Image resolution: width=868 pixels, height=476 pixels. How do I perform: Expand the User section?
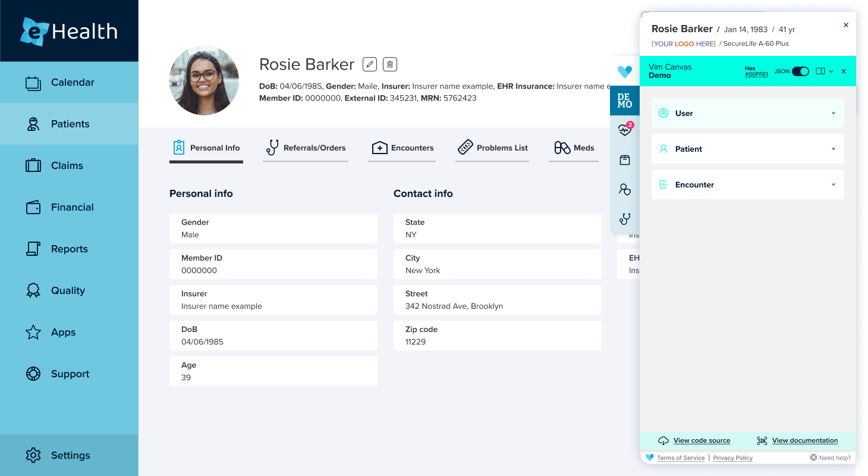tap(748, 113)
